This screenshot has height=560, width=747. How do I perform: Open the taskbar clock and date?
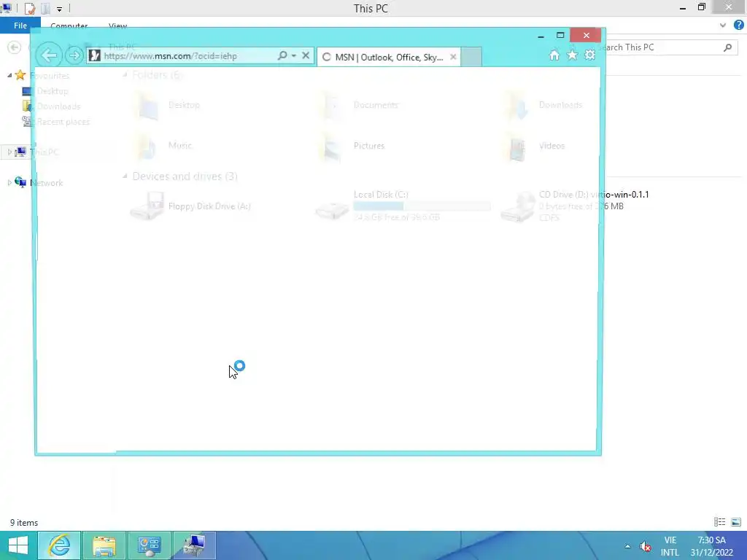click(712, 546)
